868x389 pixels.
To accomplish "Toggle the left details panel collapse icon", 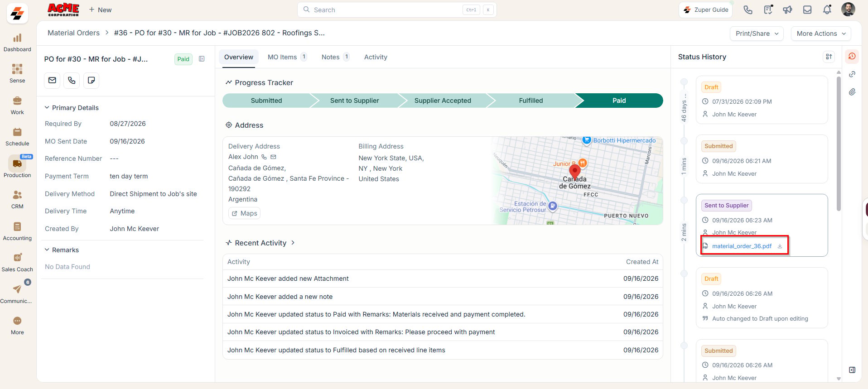I will (x=202, y=59).
